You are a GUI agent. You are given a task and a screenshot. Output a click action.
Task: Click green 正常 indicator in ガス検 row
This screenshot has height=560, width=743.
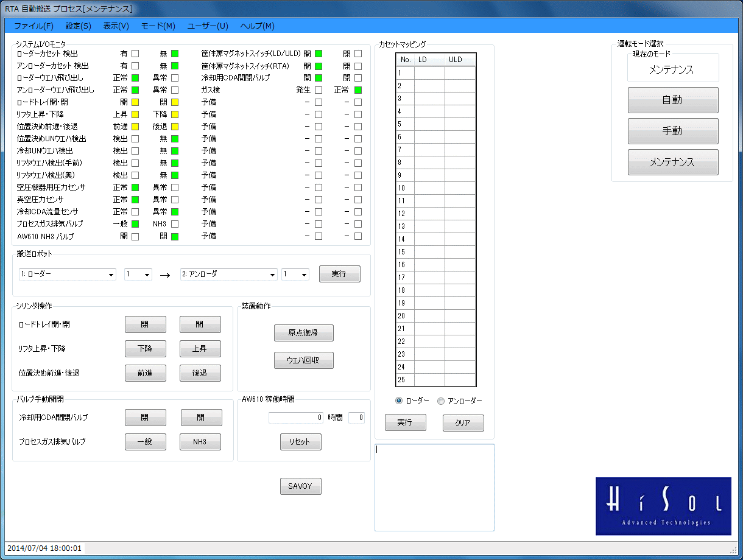(x=358, y=90)
